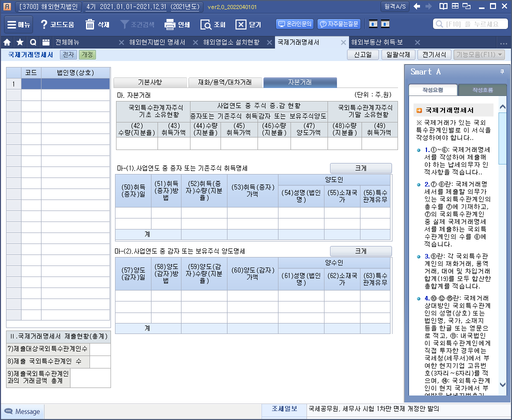The width and height of the screenshot is (512, 420).
Task: Click the first window layout icon next to FAQ
Action: click(373, 24)
